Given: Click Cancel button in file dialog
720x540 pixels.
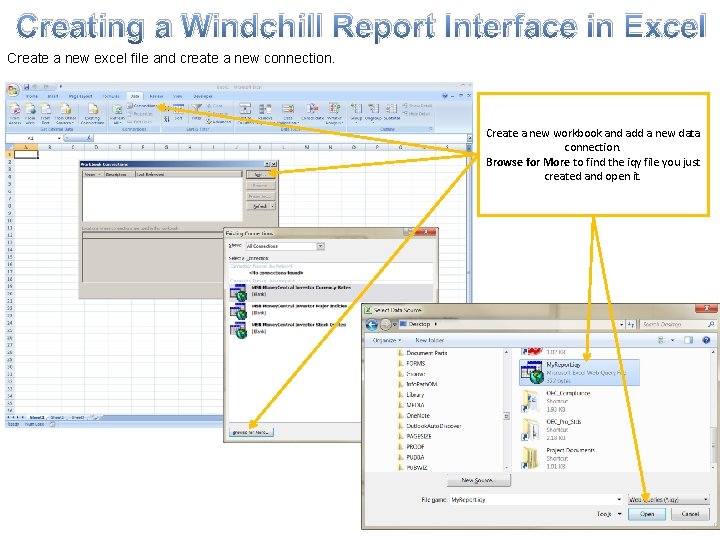Looking at the screenshot, I should pyautogui.click(x=690, y=514).
